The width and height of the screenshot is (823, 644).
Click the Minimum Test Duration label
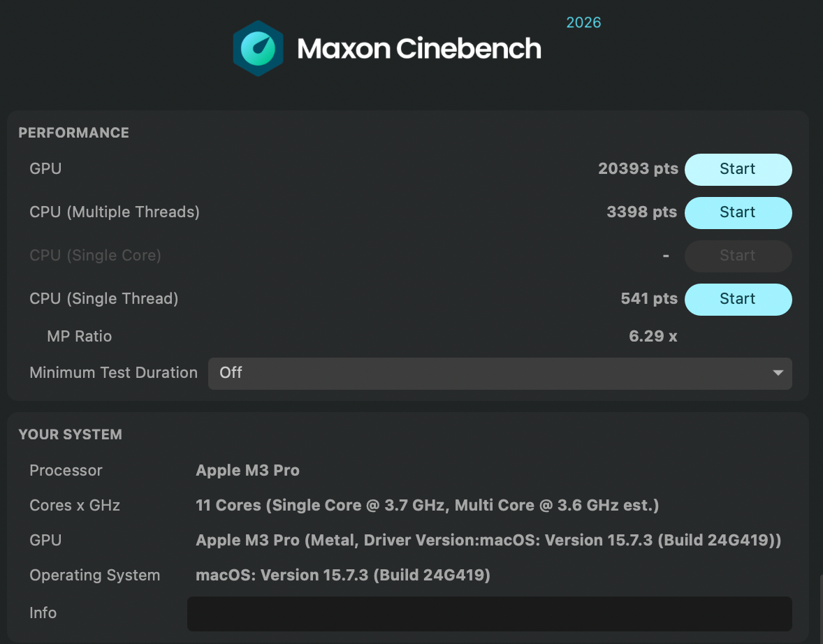[x=113, y=372]
